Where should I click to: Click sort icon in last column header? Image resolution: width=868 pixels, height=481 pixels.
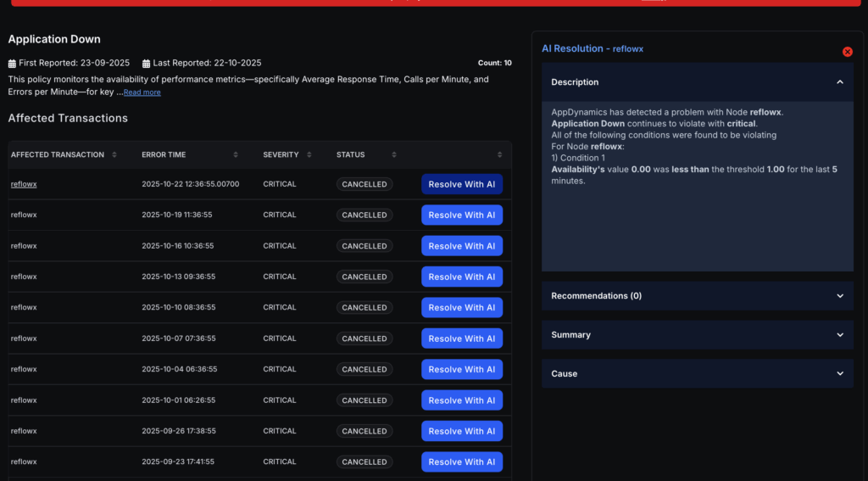(500, 155)
